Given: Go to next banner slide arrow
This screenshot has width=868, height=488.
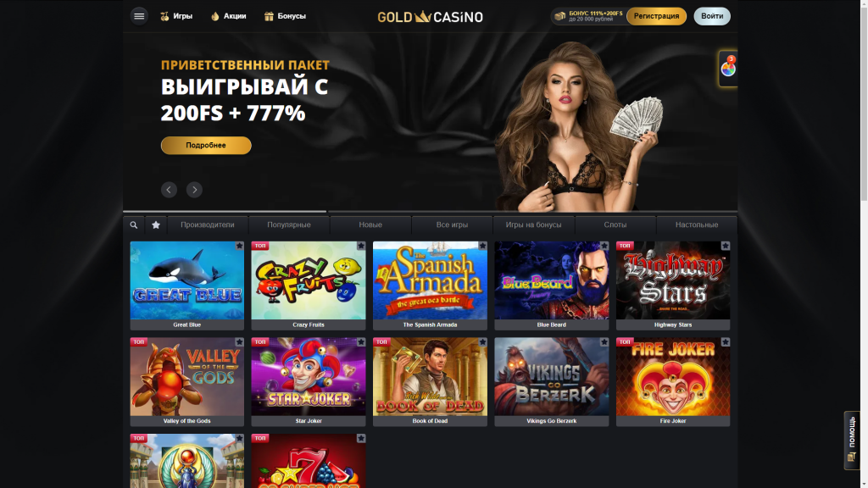Looking at the screenshot, I should (x=194, y=190).
